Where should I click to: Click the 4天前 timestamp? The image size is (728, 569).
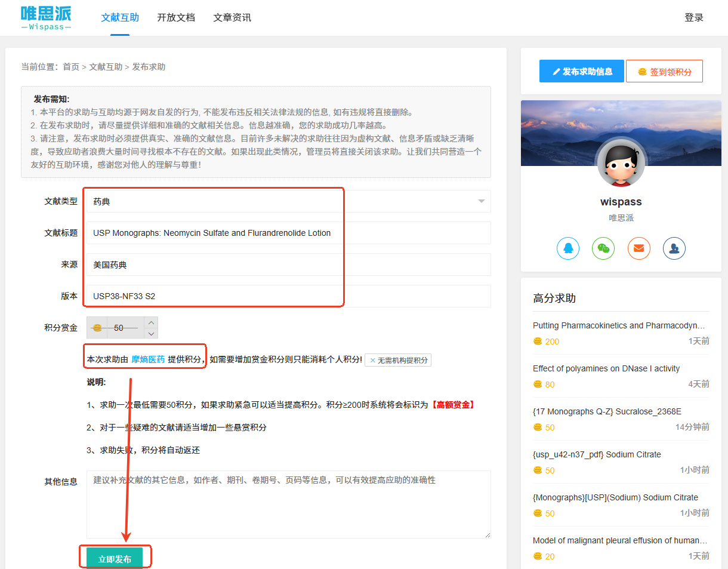(x=699, y=385)
